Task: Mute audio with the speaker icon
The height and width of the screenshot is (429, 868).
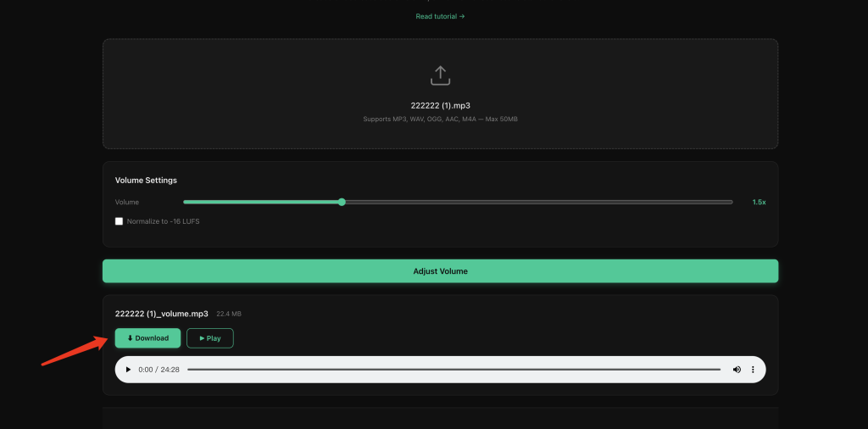Action: pos(737,369)
